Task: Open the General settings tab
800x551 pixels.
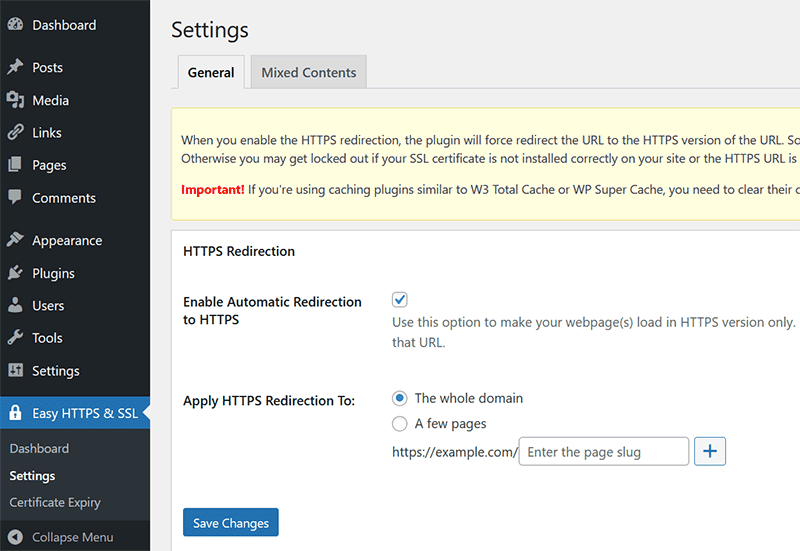Action: click(x=211, y=72)
